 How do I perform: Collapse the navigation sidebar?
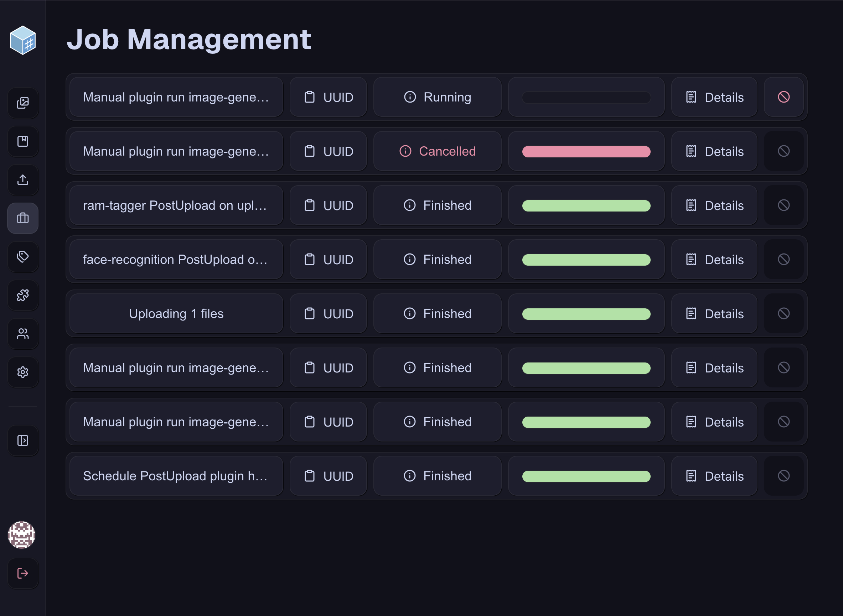tap(23, 440)
